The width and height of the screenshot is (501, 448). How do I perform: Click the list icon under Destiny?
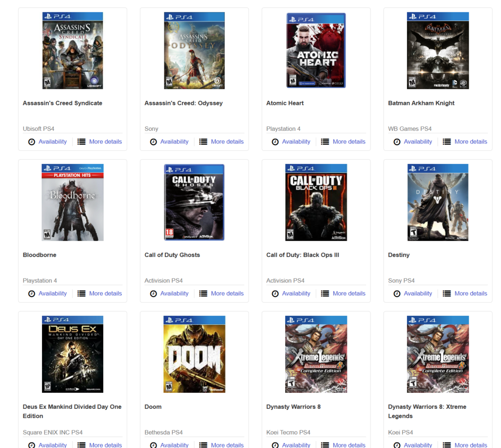[x=447, y=294]
